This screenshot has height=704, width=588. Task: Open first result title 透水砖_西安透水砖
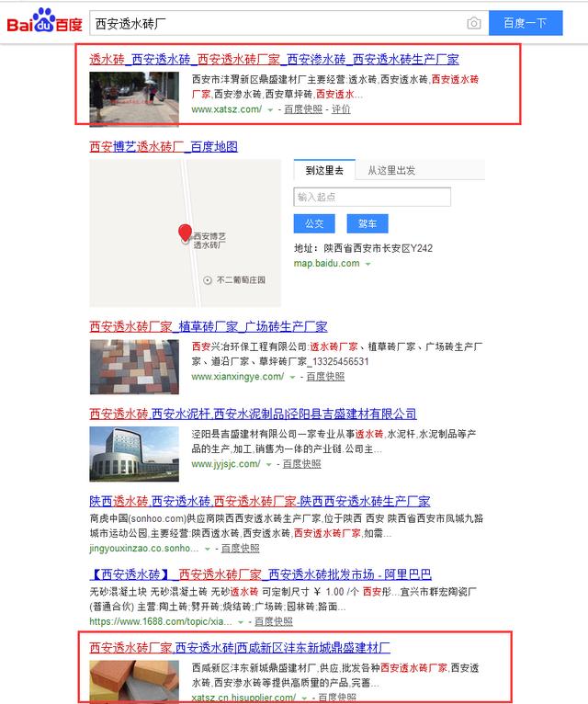(x=275, y=59)
